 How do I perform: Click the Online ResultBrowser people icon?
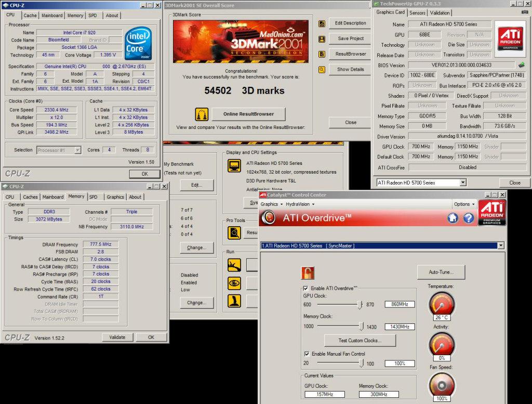point(202,114)
